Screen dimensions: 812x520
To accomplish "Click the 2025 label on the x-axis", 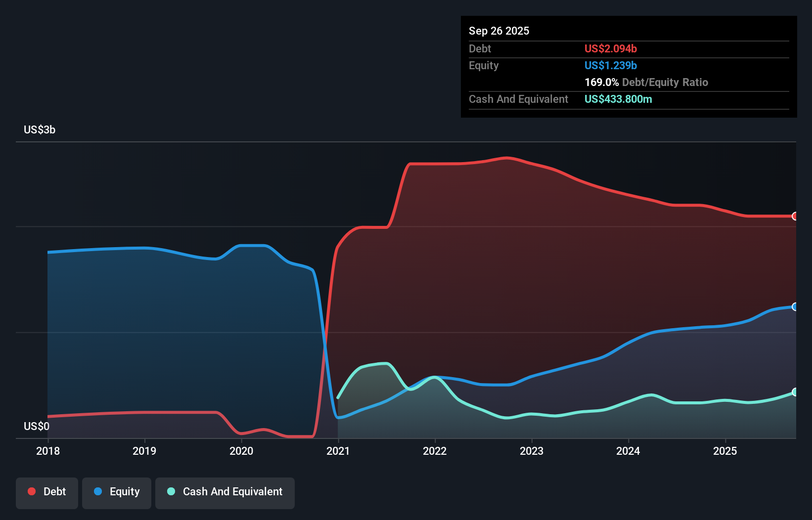I will click(x=725, y=451).
